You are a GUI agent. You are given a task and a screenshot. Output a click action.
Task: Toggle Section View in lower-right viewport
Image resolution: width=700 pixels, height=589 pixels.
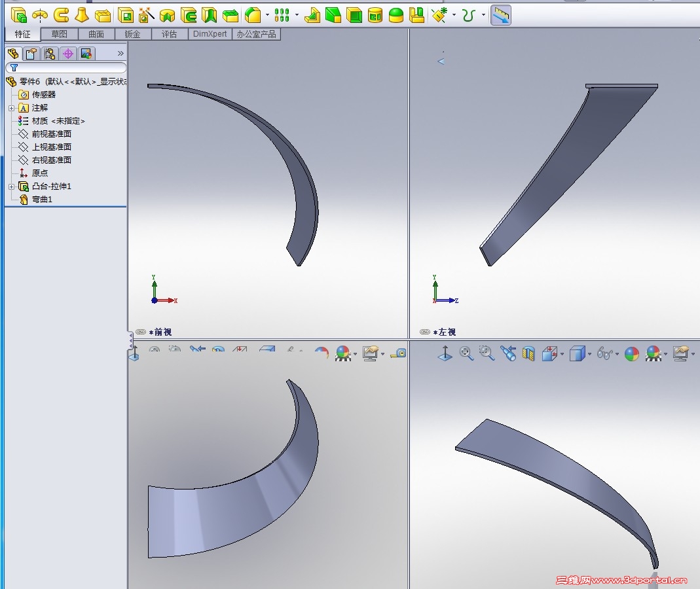click(528, 354)
